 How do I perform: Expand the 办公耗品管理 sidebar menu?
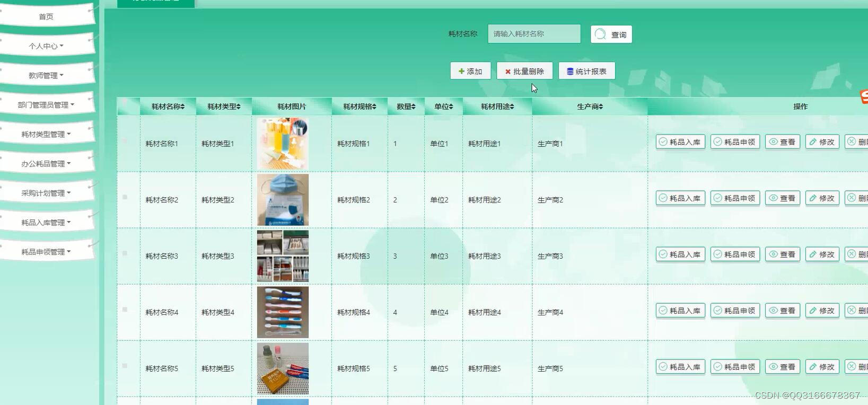pos(46,164)
